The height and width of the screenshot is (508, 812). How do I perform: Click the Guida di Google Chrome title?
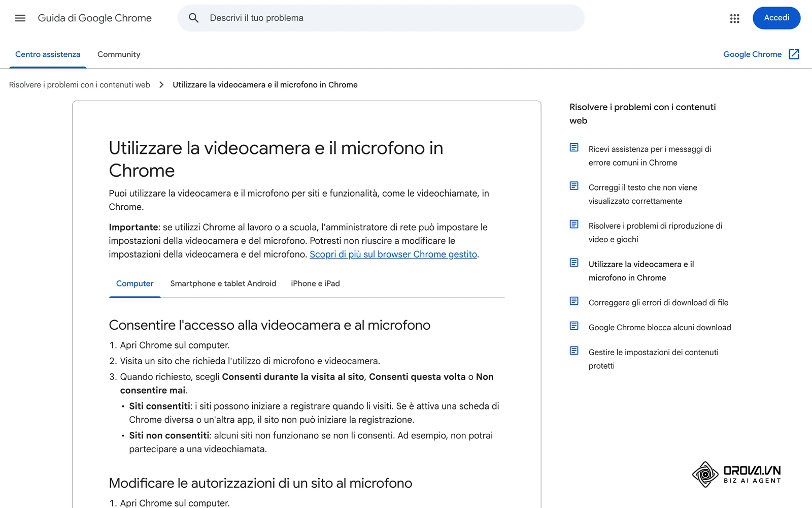click(95, 18)
